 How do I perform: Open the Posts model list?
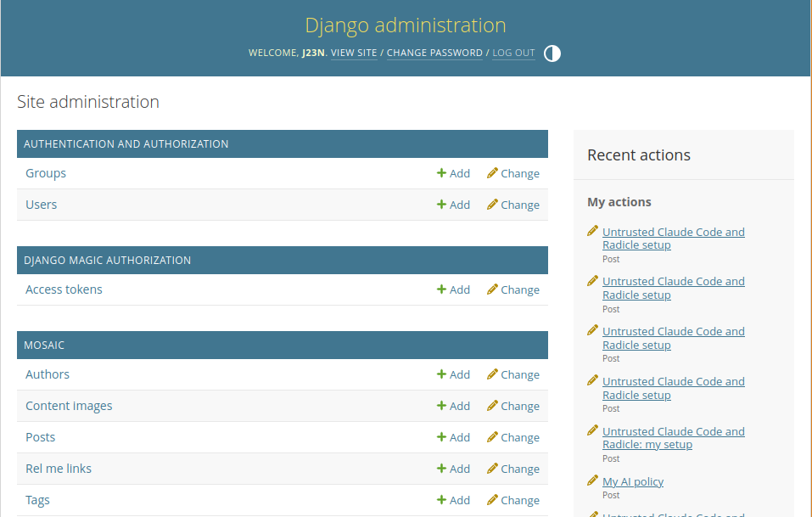click(41, 437)
